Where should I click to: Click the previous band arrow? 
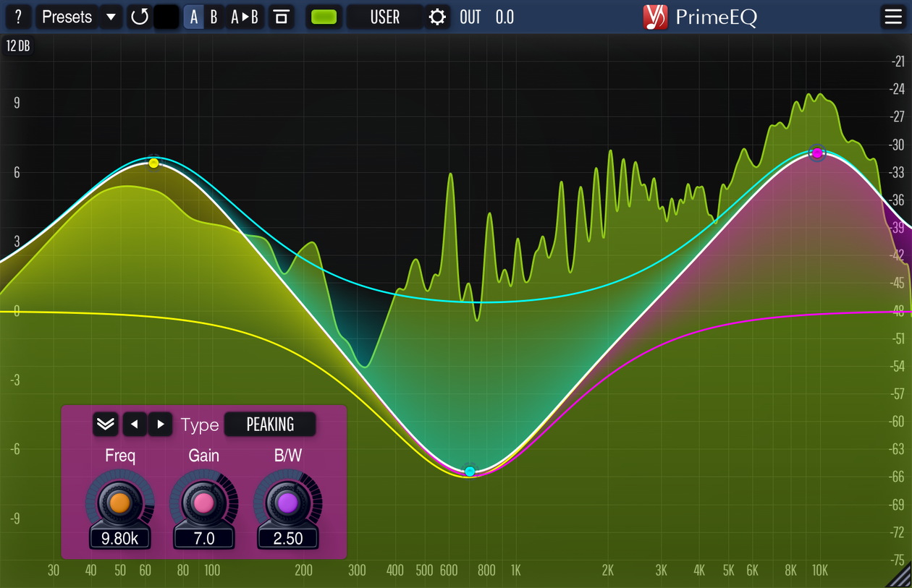[134, 425]
